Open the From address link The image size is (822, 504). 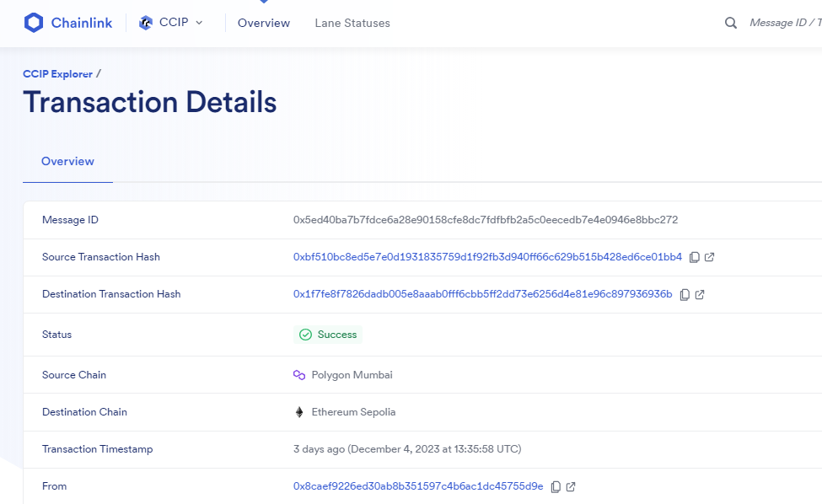pos(418,486)
